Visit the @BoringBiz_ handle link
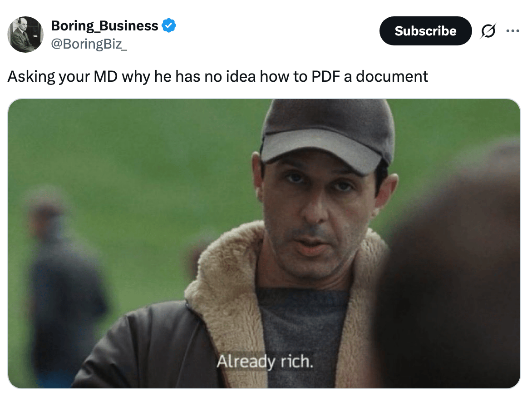 (x=89, y=44)
